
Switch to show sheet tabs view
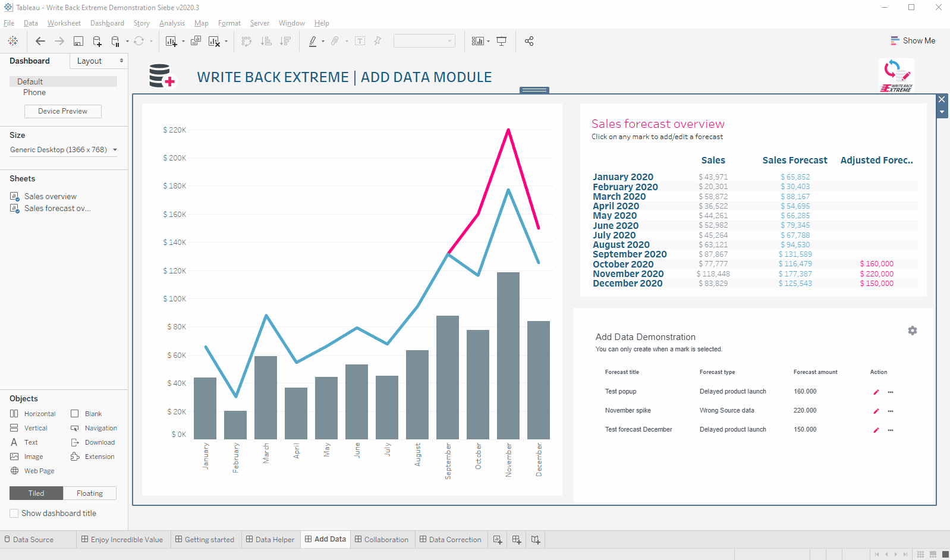pos(945,554)
